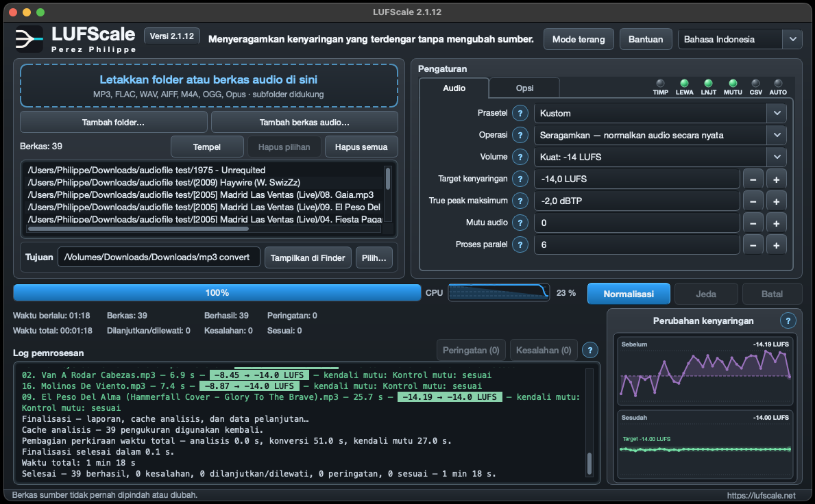Open the Bahasa Indonesia language dropdown

[x=740, y=40]
